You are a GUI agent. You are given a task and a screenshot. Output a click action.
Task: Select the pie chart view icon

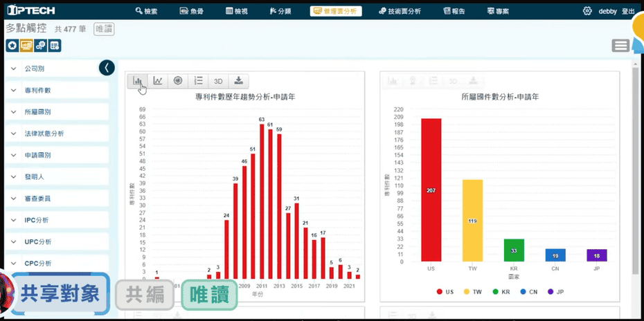click(178, 81)
